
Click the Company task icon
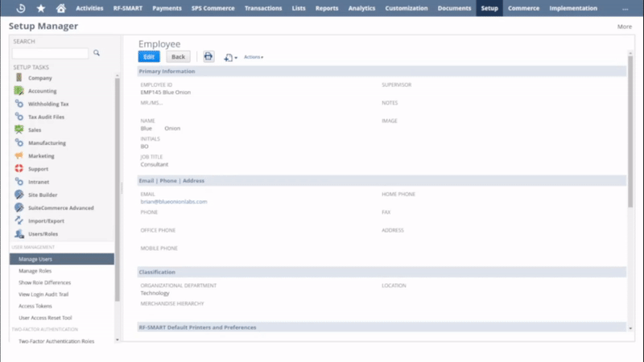[19, 77]
